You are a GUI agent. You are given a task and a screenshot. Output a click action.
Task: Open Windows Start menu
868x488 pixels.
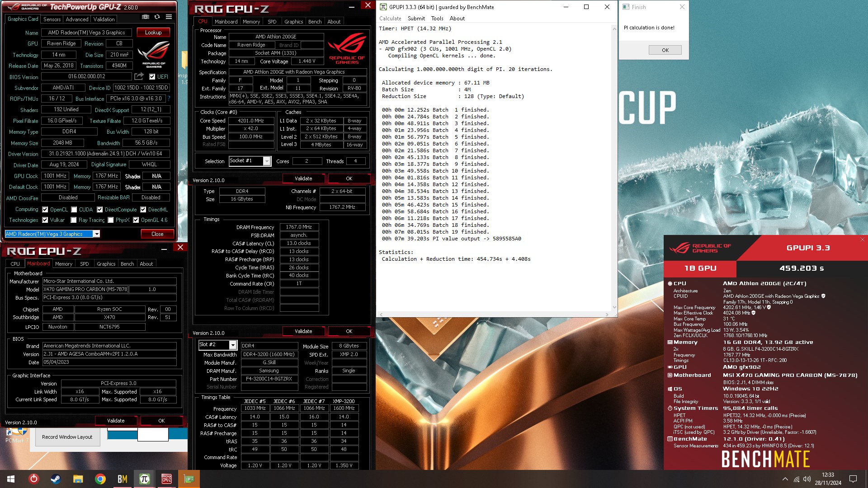click(11, 479)
